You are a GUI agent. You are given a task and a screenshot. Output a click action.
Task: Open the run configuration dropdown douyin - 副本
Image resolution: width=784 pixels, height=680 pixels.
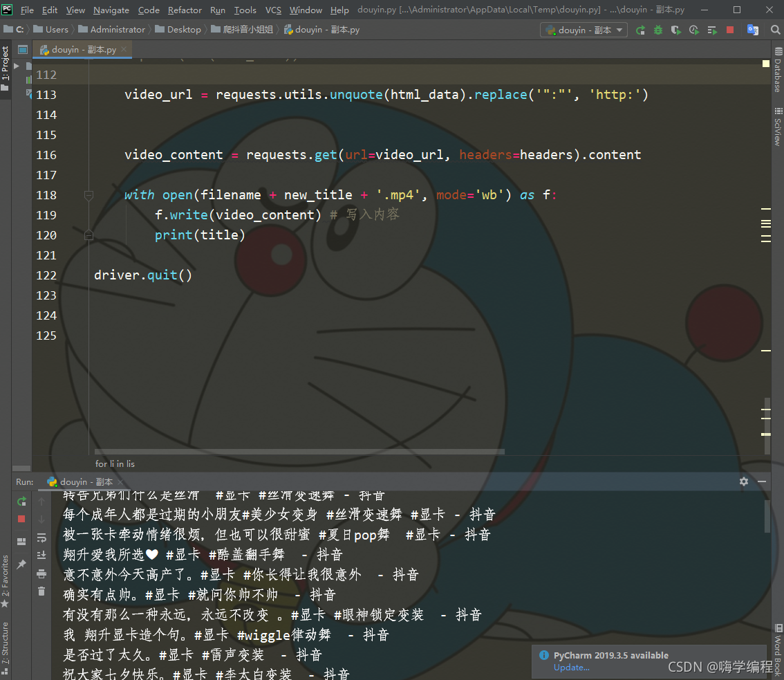(584, 30)
